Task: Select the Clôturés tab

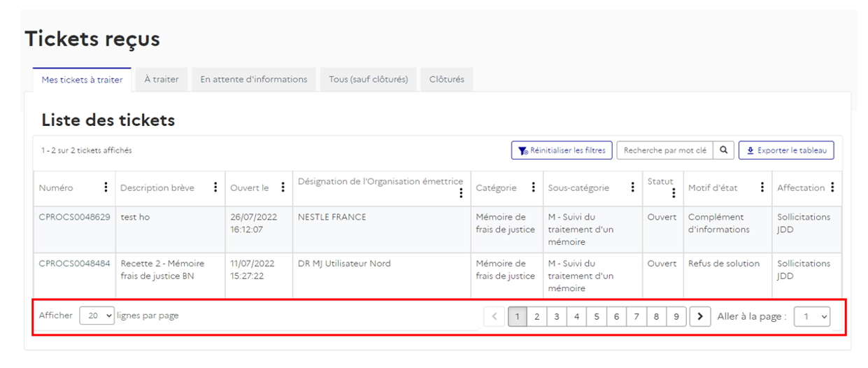Action: point(446,80)
